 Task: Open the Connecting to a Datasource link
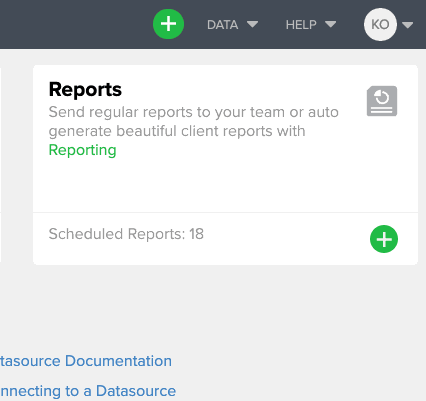(x=88, y=391)
